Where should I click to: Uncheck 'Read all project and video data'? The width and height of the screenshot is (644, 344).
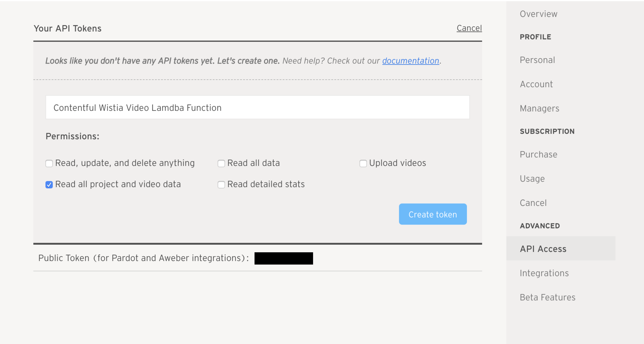coord(49,185)
